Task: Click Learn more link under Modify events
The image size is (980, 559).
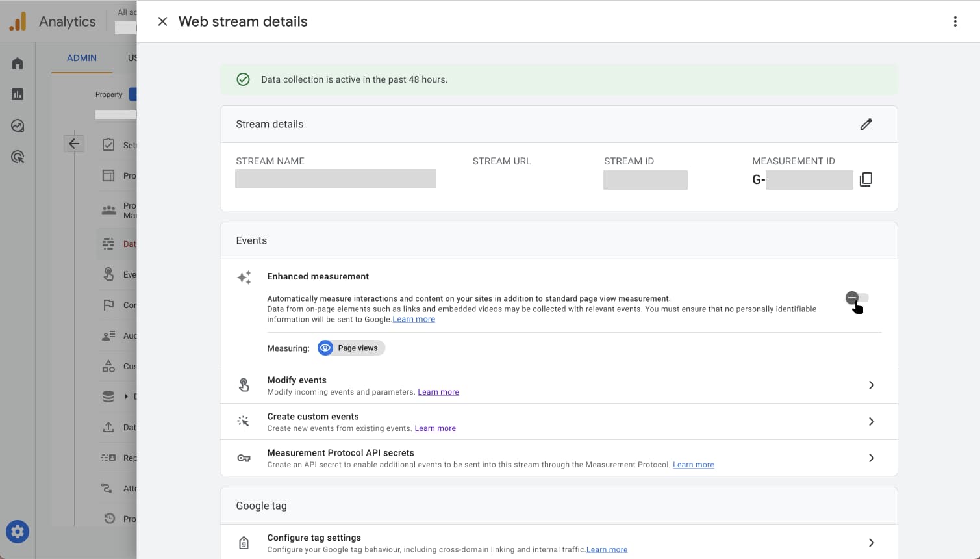Action: [438, 392]
